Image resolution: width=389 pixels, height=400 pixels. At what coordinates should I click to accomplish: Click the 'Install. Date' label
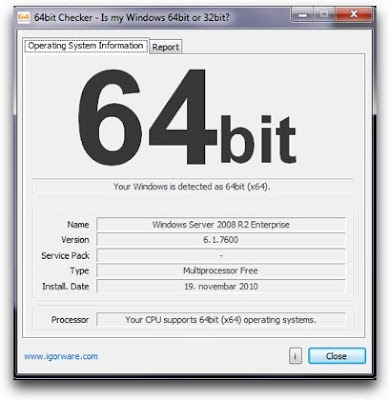[66, 286]
